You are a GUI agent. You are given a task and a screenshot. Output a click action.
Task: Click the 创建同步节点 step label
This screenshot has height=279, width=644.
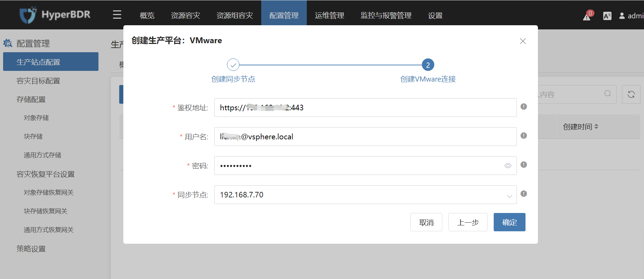[x=233, y=79]
